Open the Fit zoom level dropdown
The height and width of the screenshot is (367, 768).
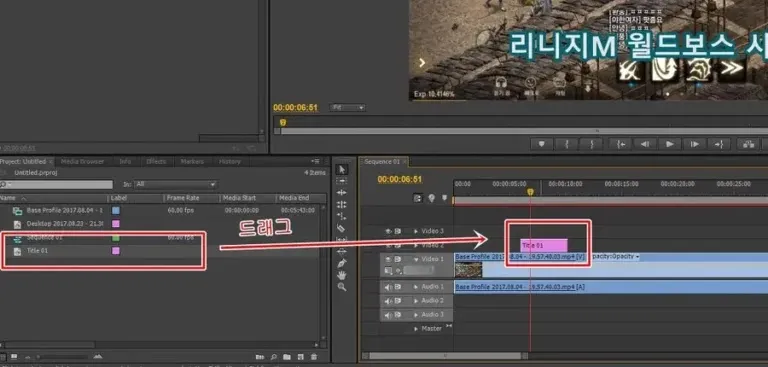click(x=348, y=107)
